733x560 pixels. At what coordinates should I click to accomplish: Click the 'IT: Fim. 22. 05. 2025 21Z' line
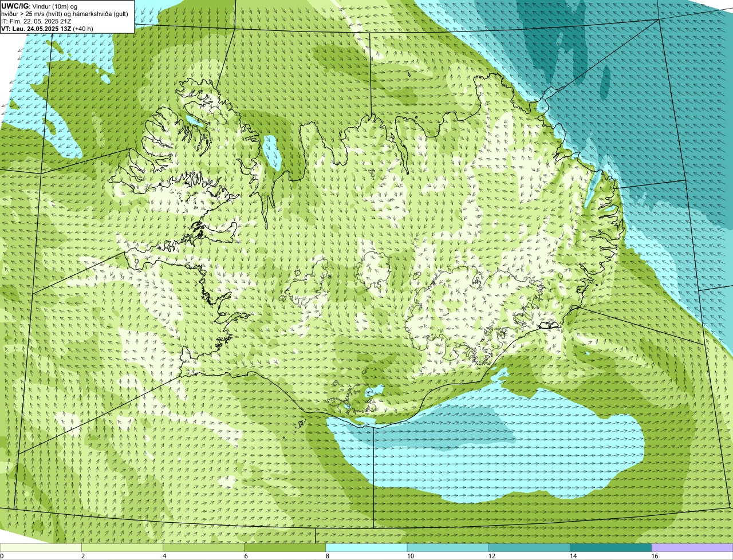[x=36, y=21]
